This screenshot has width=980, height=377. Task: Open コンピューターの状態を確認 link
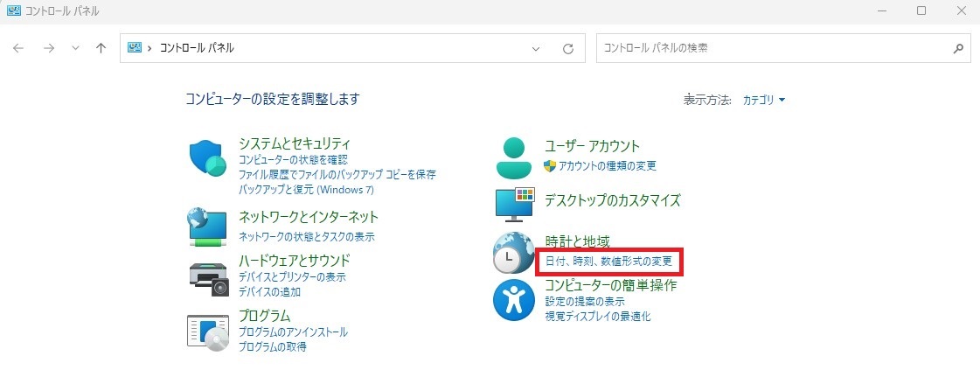[293, 160]
